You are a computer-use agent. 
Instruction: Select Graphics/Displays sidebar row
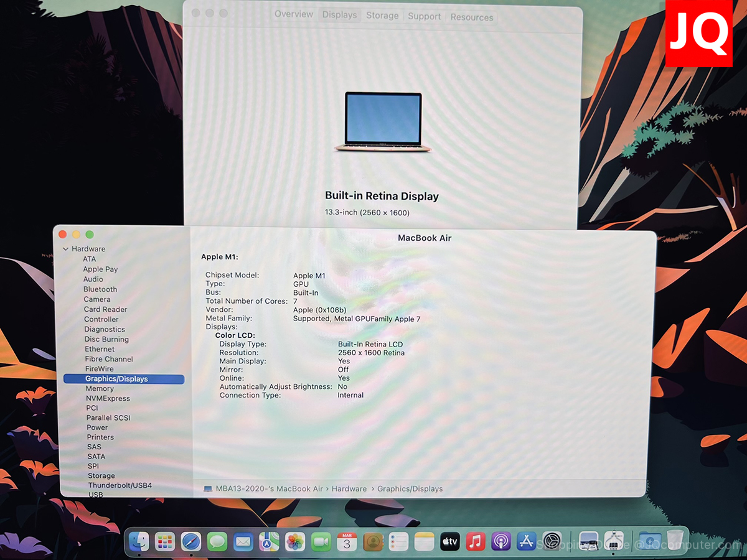pyautogui.click(x=124, y=379)
